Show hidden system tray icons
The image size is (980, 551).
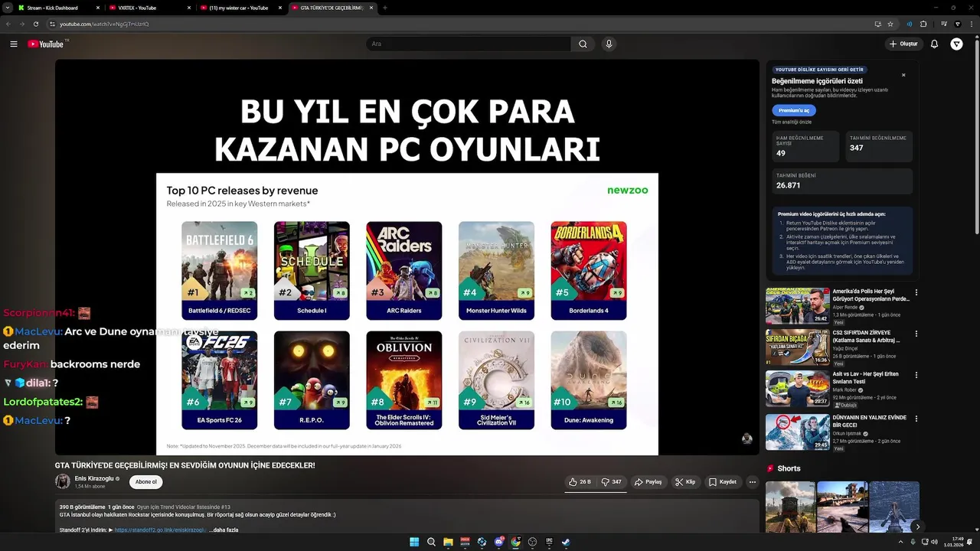(x=901, y=542)
